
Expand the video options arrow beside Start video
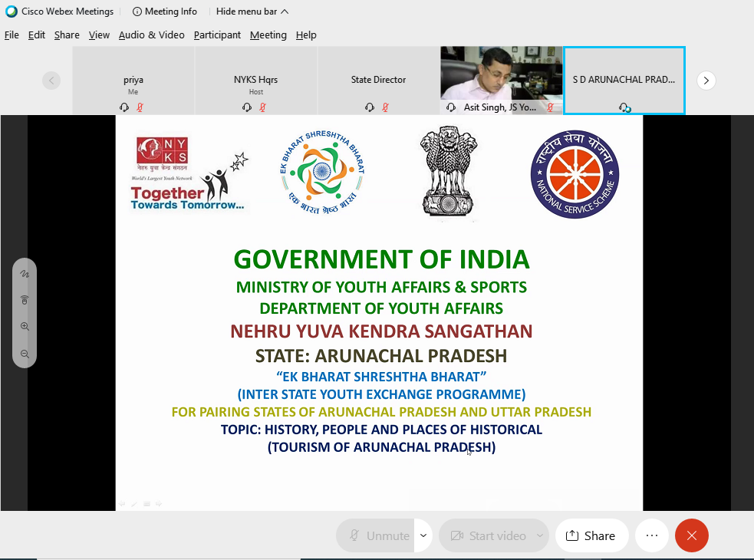coord(540,535)
